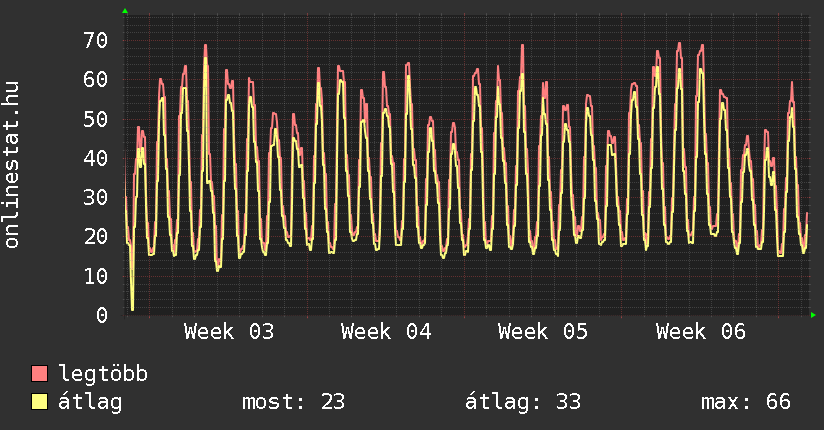Click the 50 label on the y-axis
The width and height of the screenshot is (824, 430).
click(x=95, y=119)
